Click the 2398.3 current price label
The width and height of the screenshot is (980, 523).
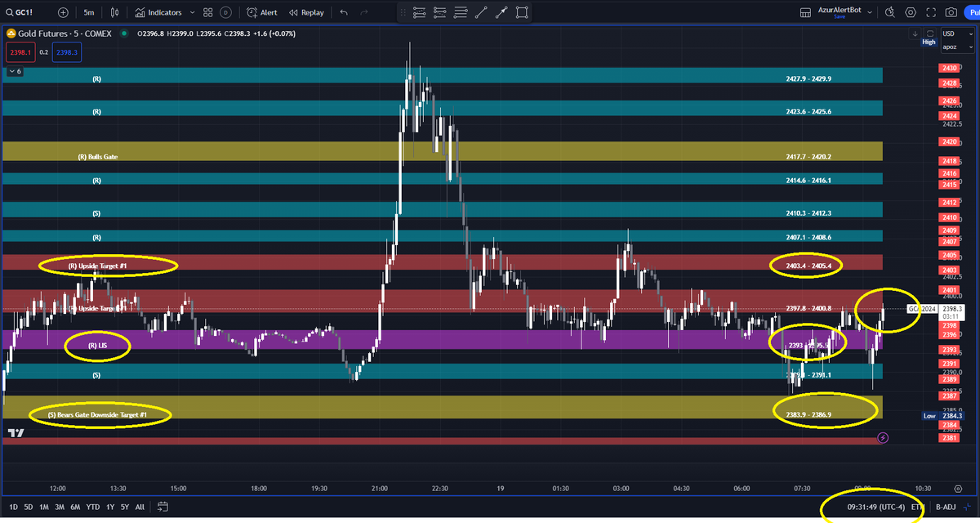tap(950, 310)
